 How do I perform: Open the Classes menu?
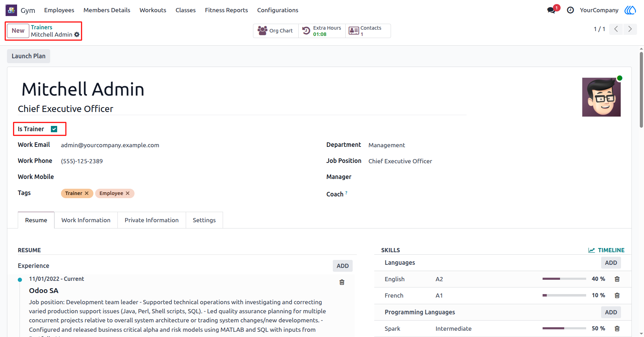click(186, 10)
